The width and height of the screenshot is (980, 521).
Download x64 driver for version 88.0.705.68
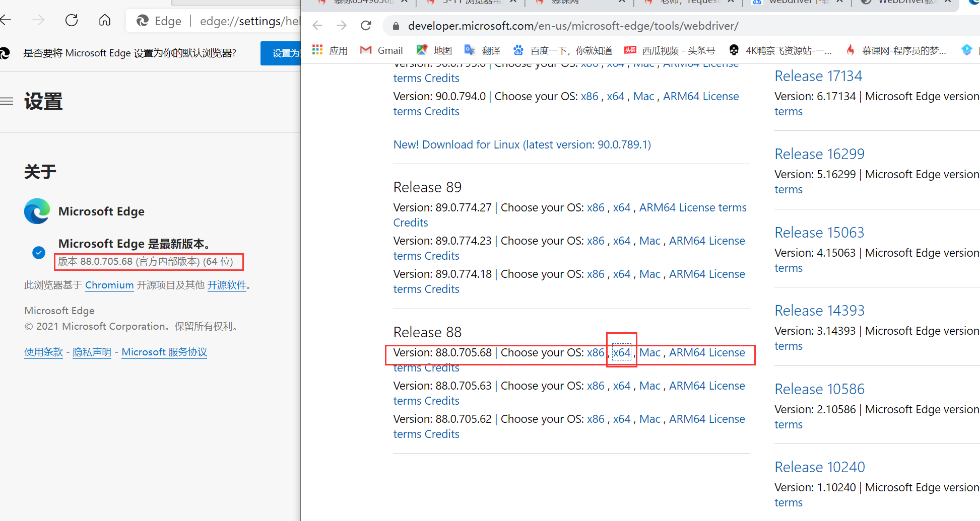point(622,352)
